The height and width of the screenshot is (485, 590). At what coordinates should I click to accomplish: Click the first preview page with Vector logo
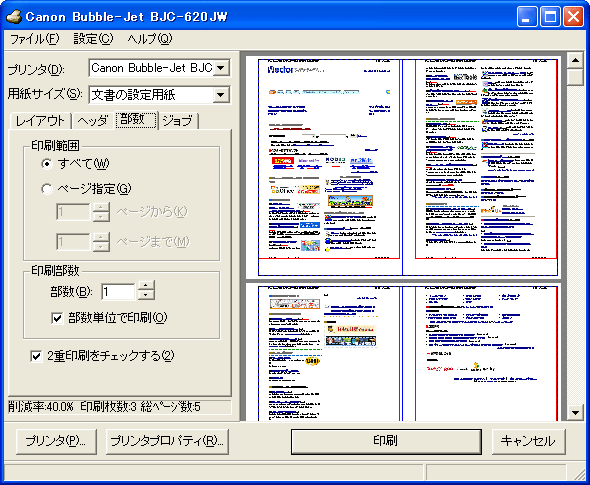(329, 159)
